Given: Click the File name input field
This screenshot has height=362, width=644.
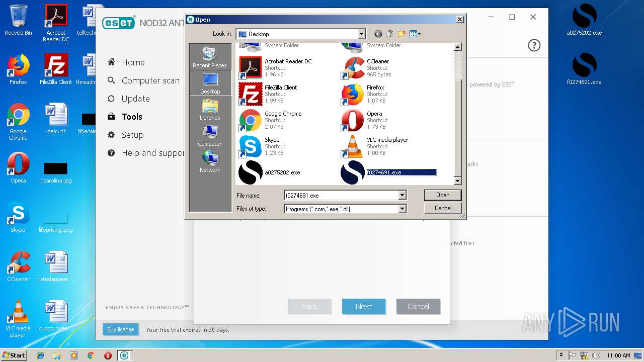Looking at the screenshot, I should click(x=341, y=195).
